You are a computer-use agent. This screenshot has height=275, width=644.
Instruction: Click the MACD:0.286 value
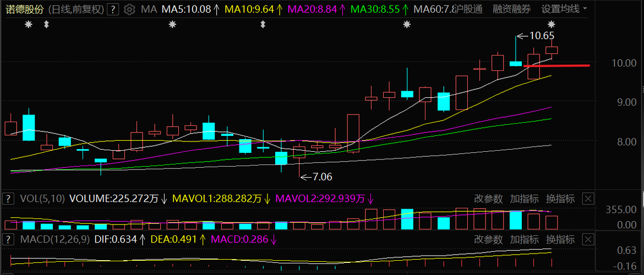point(239,239)
